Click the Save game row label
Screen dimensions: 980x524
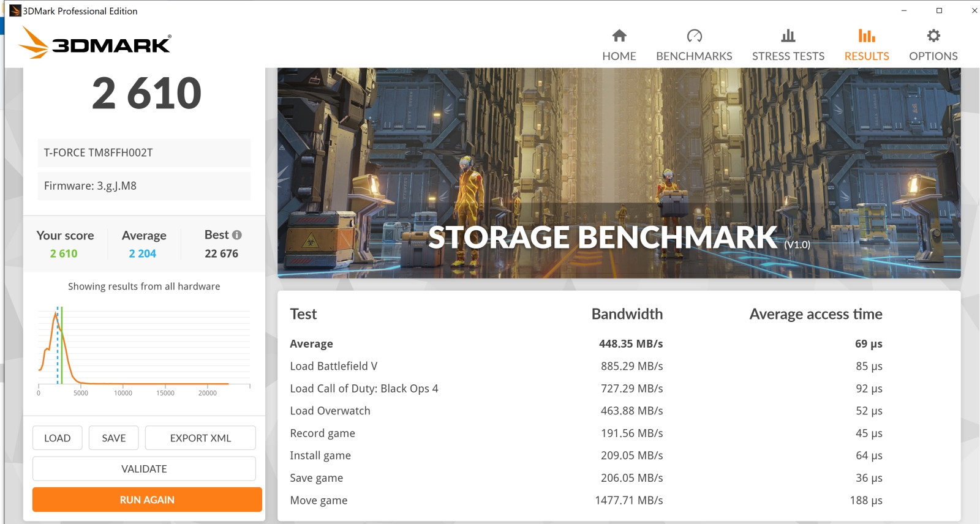point(317,478)
